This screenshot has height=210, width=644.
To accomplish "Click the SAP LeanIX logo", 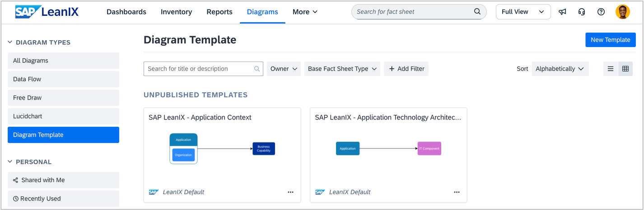I will [x=47, y=12].
